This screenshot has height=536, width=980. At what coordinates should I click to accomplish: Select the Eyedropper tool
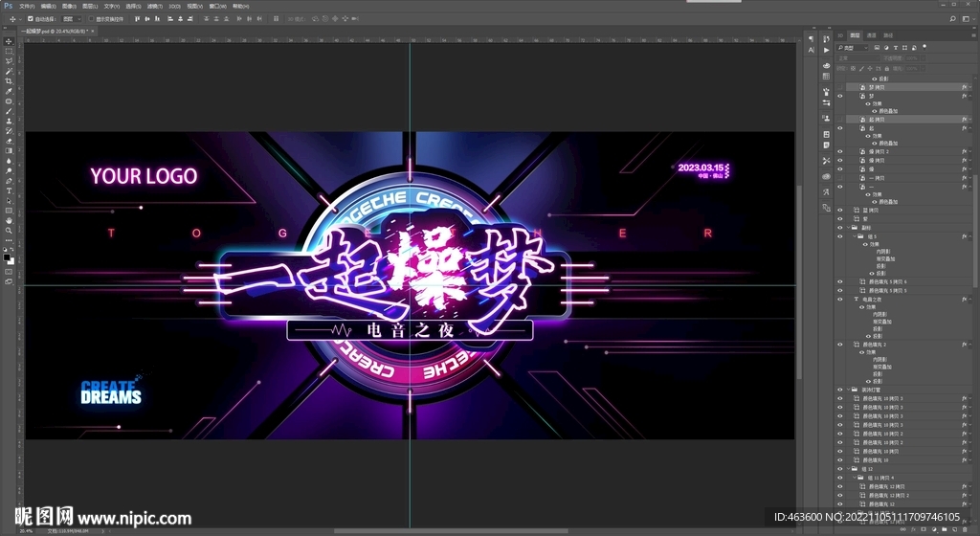click(9, 91)
